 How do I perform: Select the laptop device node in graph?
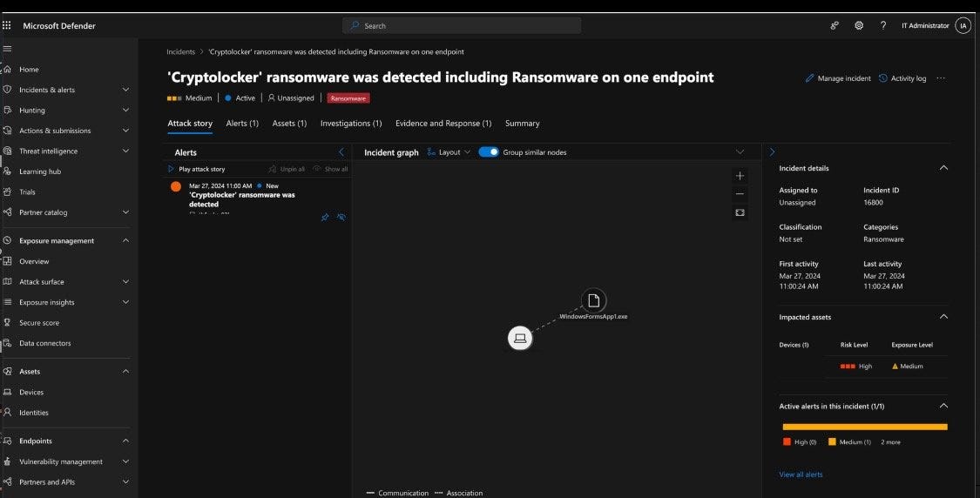[x=520, y=338]
